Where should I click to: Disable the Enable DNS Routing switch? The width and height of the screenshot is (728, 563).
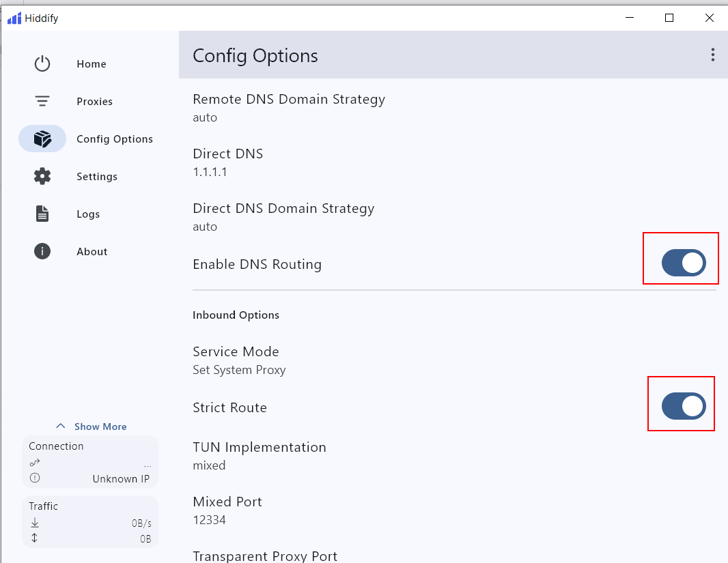coord(683,263)
